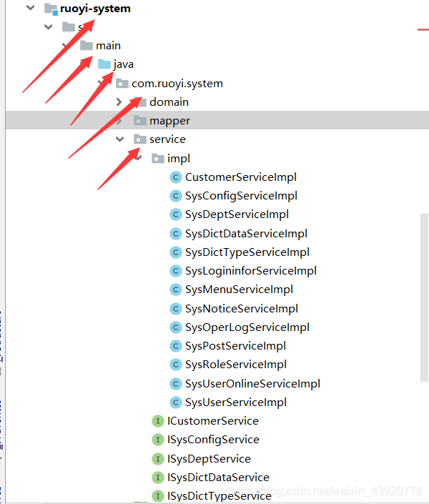
Task: Open the ICustomerService interface file
Action: pyautogui.click(x=213, y=421)
